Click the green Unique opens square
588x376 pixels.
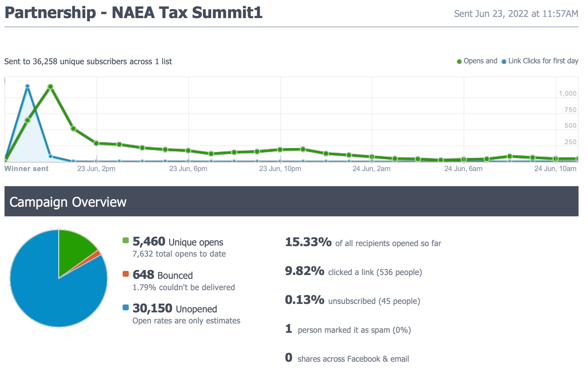coord(126,241)
